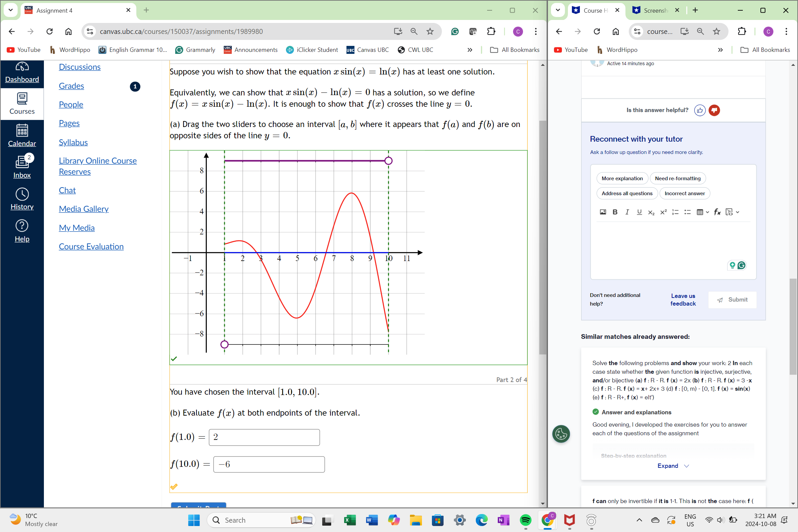This screenshot has width=798, height=532.
Task: Click the Grammarly icon in text editor
Action: click(x=741, y=265)
